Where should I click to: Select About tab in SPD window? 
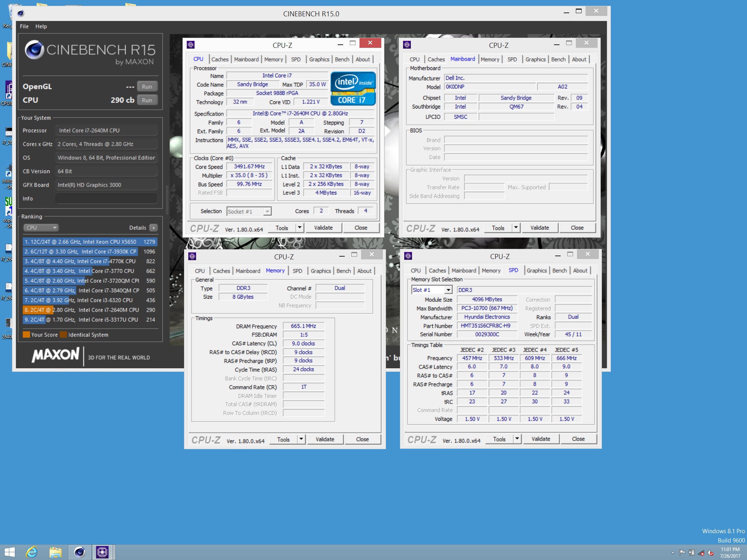580,270
